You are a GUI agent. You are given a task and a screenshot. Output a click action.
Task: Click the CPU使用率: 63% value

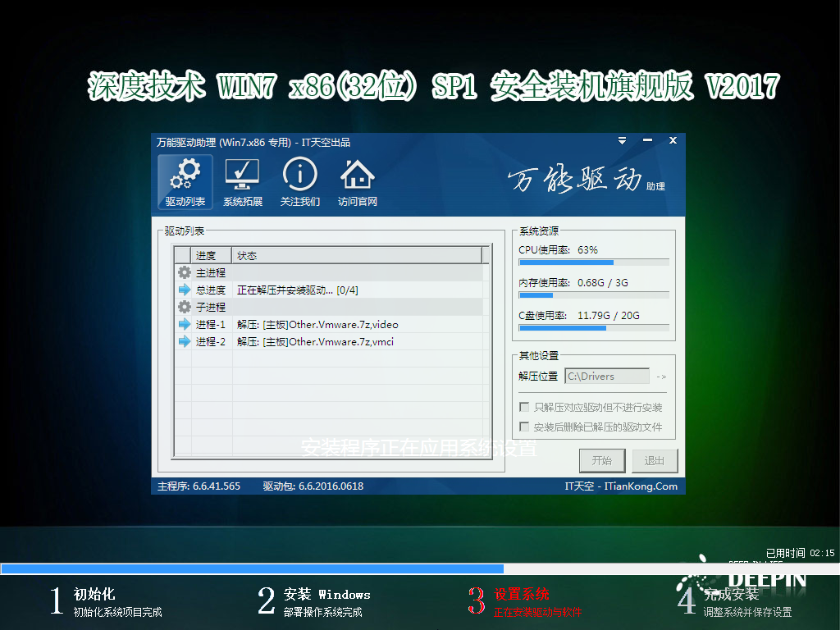coord(587,249)
